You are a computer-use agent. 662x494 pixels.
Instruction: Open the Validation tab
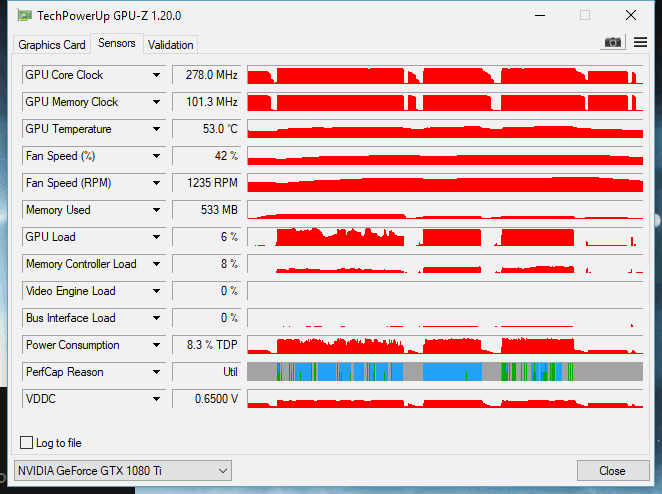pos(171,45)
